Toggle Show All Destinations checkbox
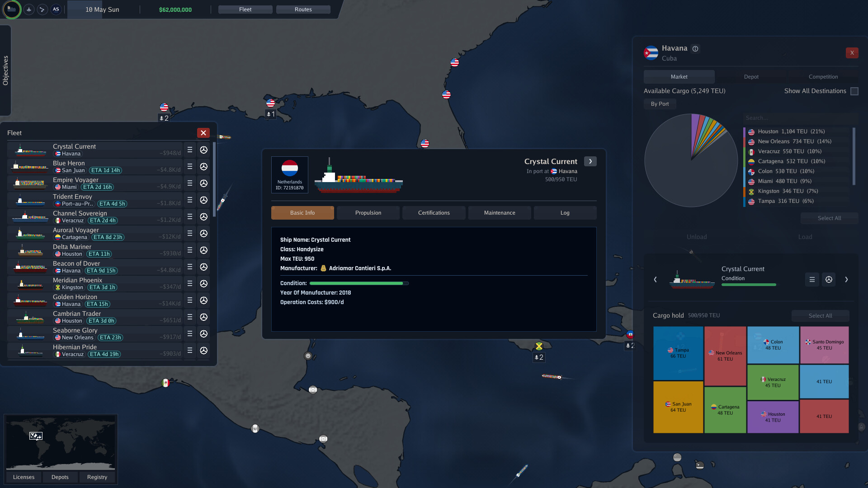 pos(854,91)
